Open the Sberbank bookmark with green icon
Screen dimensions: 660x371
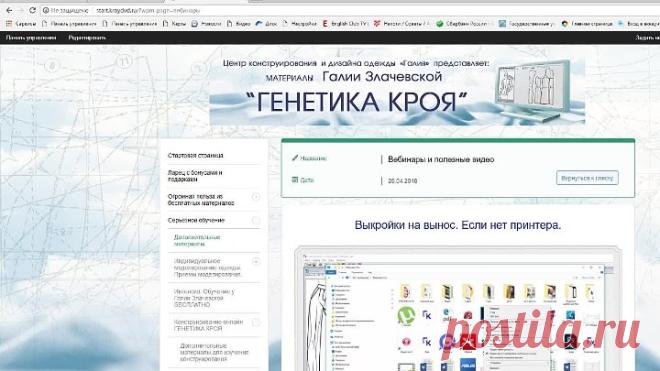tap(462, 24)
